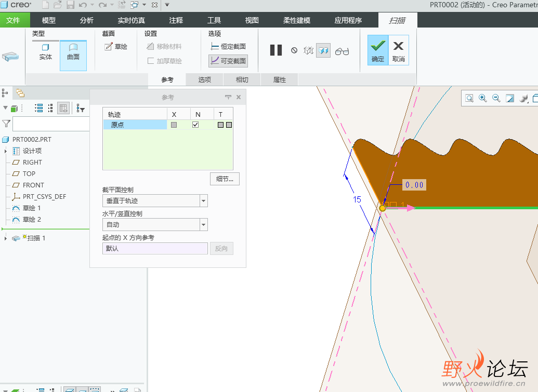The width and height of the screenshot is (538, 392).
Task: Toggle first T checkbox for 原点 trajectory
Action: pyautogui.click(x=220, y=125)
